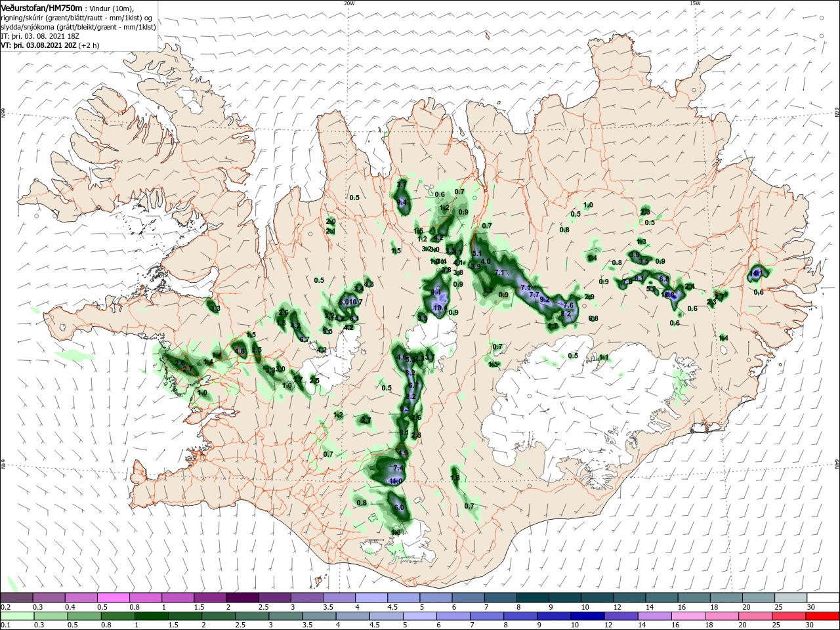This screenshot has width=840, height=630.
Task: Pick the gray-teal 18 swatch in upper snow legend
Action: pos(726,597)
